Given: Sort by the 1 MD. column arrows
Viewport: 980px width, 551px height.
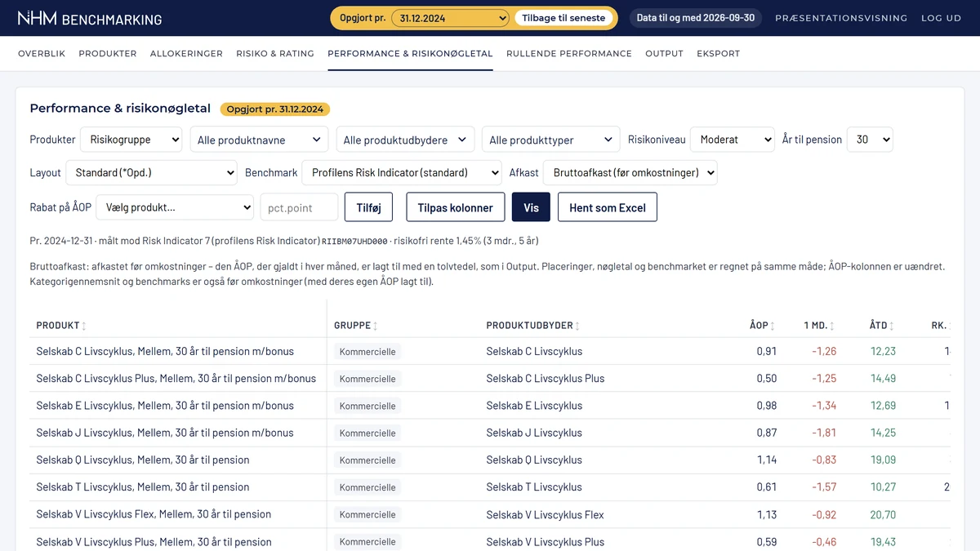Looking at the screenshot, I should (832, 326).
